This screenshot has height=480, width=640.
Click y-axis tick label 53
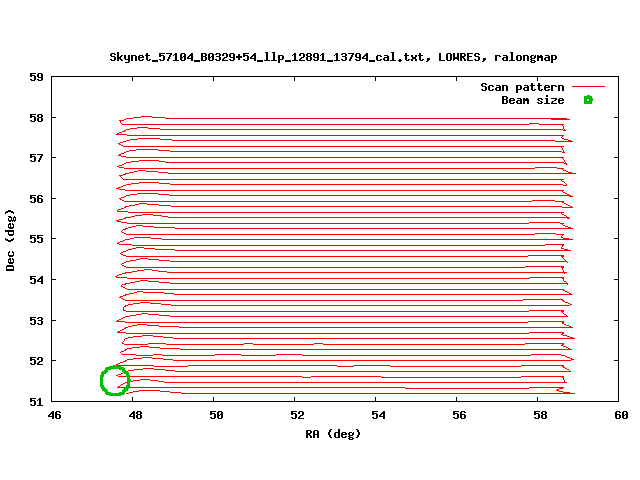point(36,321)
